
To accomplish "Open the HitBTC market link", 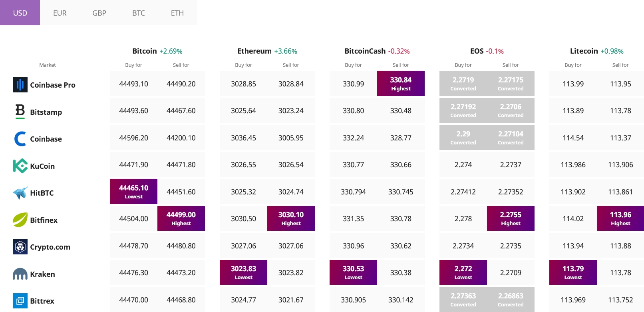I will tap(42, 193).
